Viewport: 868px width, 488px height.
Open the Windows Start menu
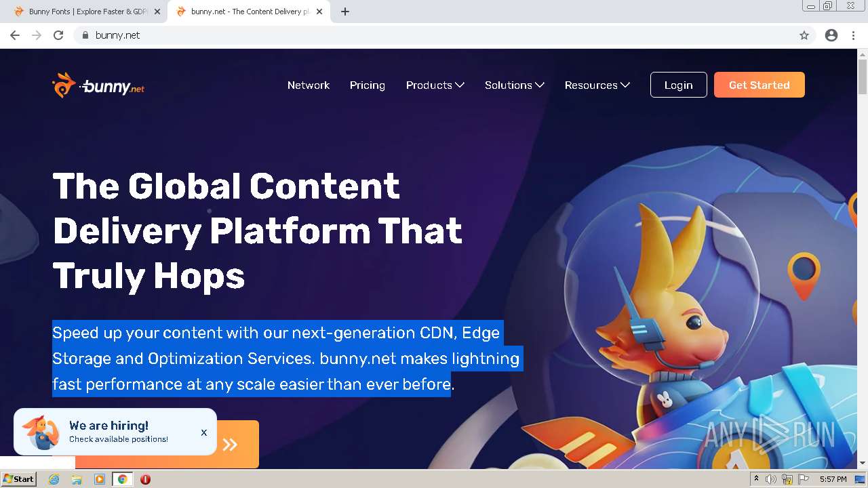(18, 479)
